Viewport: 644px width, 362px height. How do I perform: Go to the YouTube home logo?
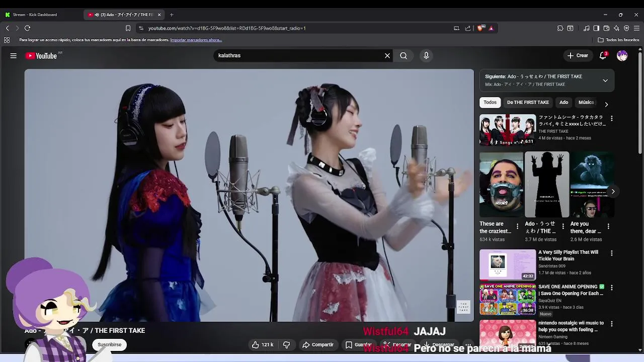tap(41, 56)
